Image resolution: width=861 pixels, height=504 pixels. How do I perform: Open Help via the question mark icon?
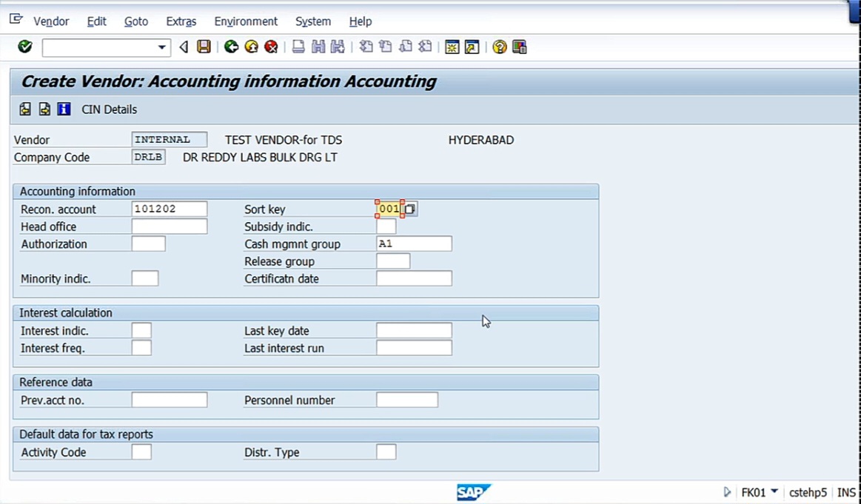point(499,47)
